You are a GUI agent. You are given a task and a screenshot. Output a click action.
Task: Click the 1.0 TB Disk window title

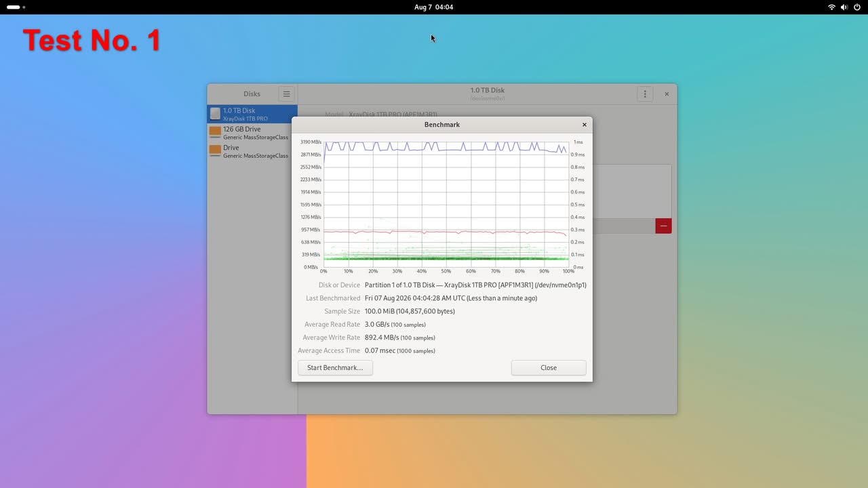point(488,90)
